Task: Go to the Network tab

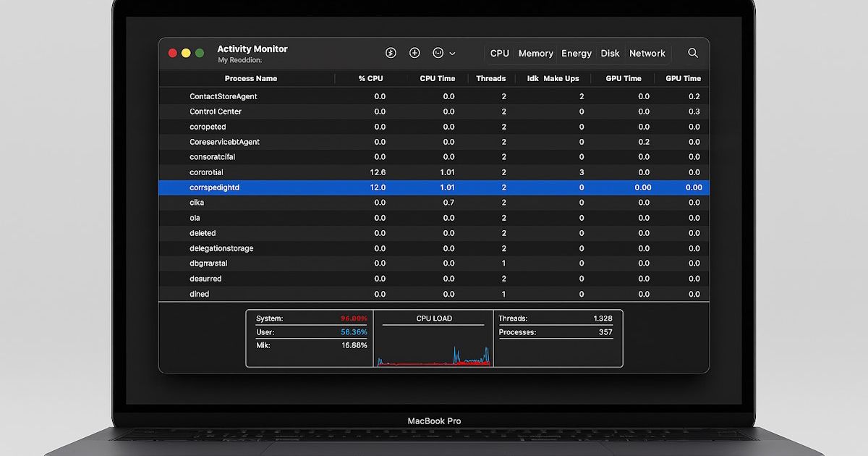Action: (647, 54)
